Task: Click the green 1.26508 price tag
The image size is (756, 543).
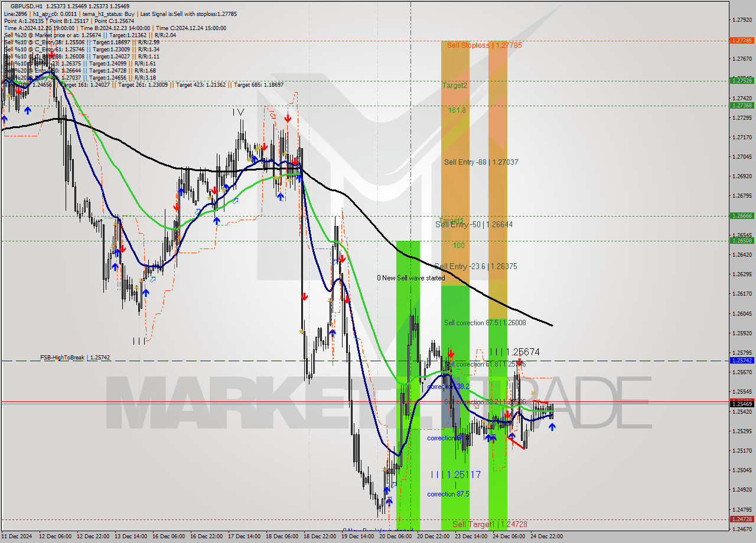Action: [742, 240]
